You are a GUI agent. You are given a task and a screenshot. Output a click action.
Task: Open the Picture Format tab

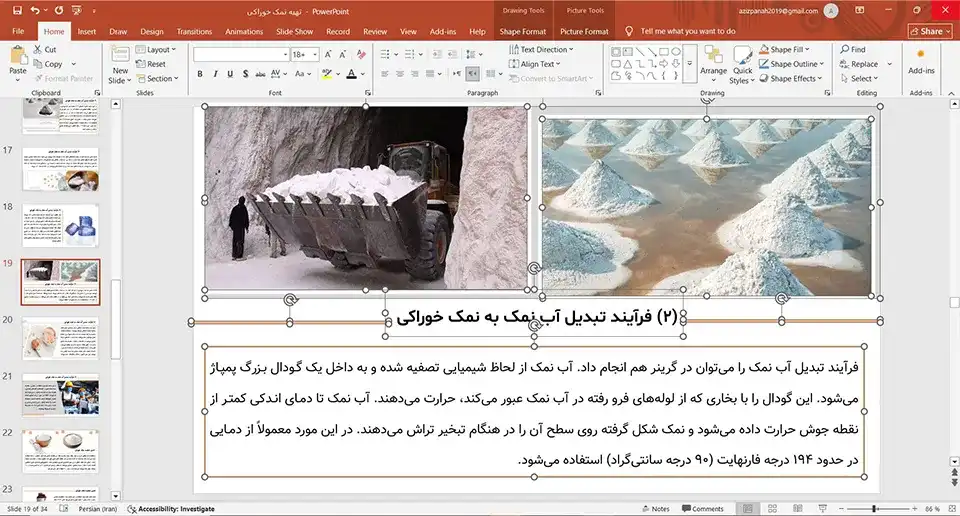[x=584, y=31]
